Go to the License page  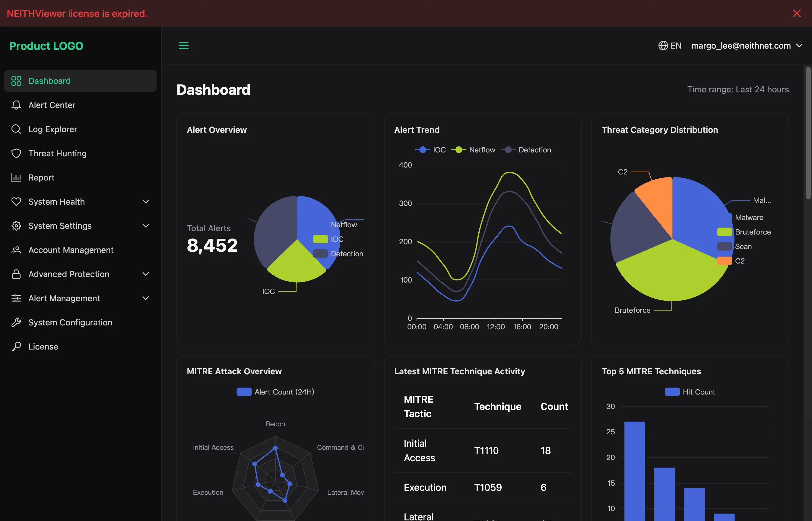[80, 347]
